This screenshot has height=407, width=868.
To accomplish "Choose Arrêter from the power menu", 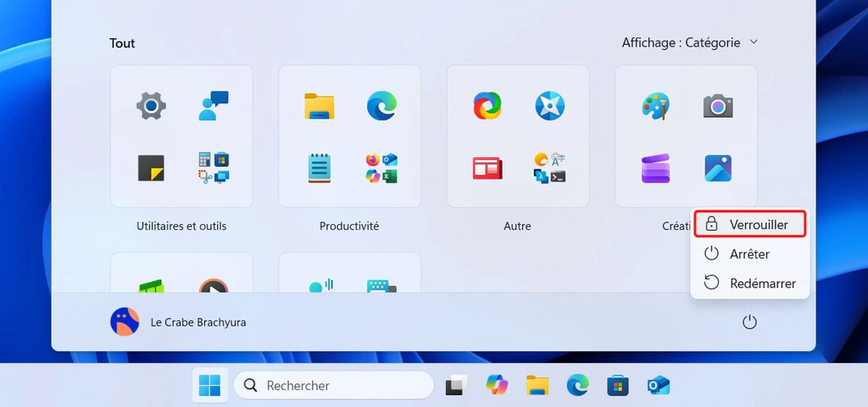I will [x=749, y=254].
